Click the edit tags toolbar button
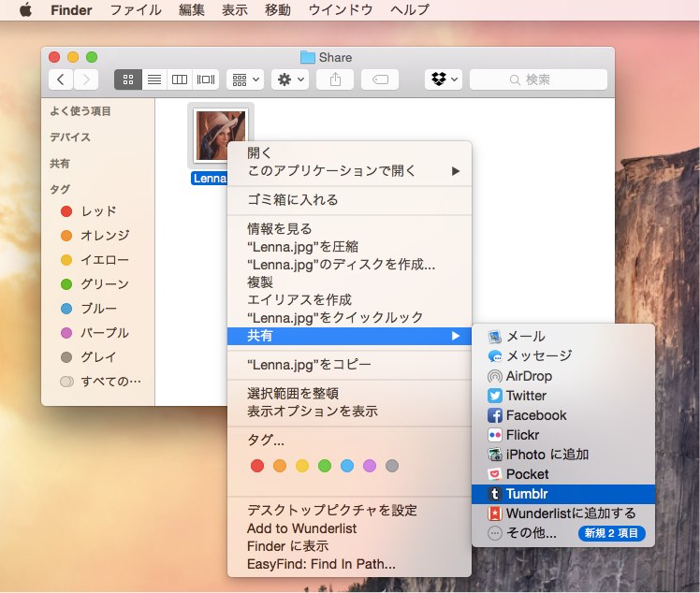 (380, 80)
